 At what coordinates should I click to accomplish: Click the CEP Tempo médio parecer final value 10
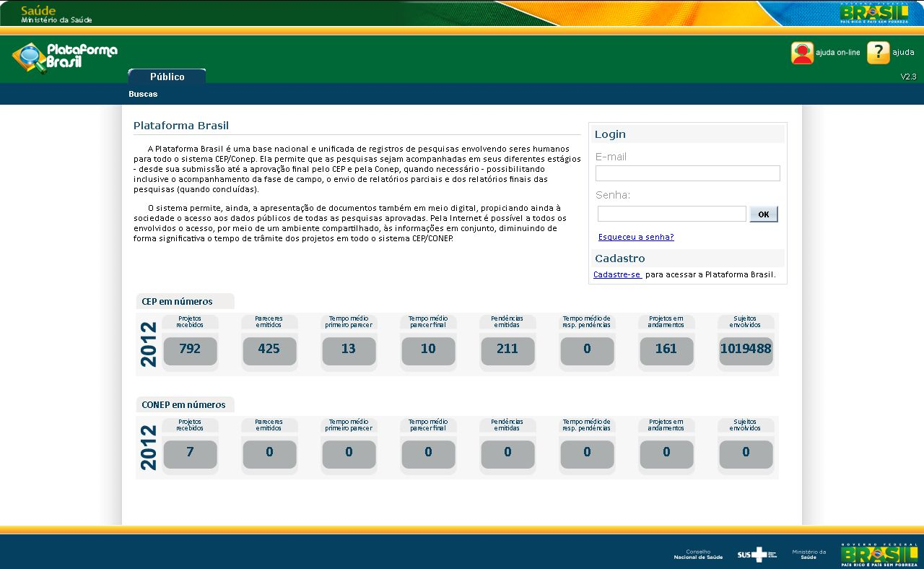(428, 350)
